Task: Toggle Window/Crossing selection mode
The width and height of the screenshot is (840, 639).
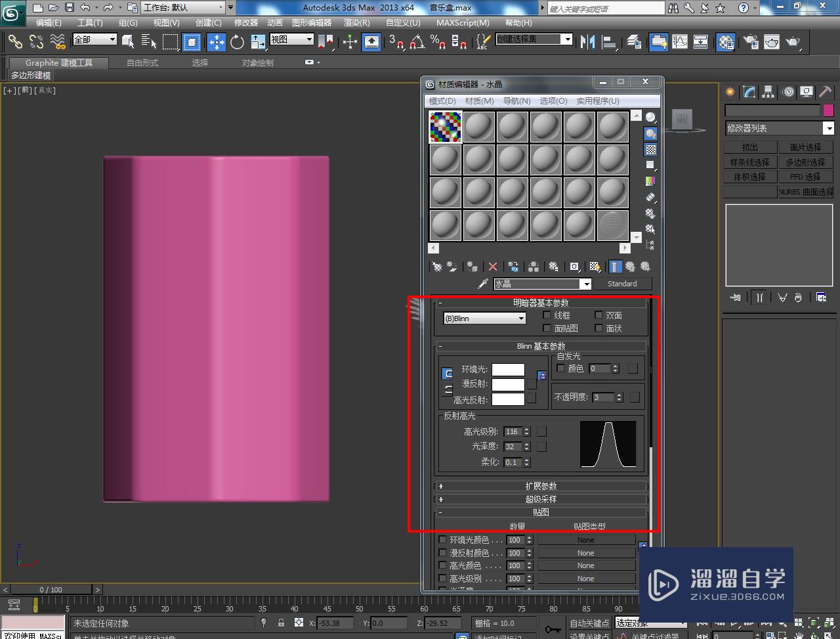Action: pyautogui.click(x=192, y=42)
